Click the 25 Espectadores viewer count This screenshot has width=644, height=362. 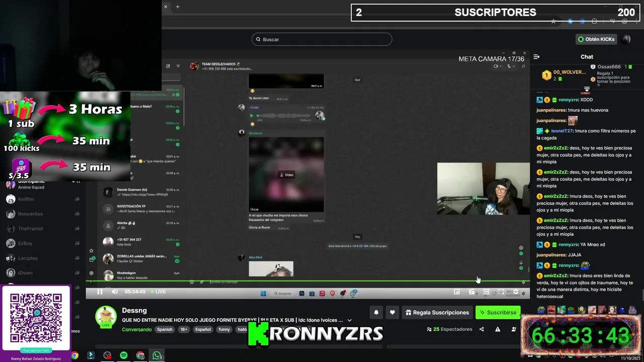[x=449, y=329]
